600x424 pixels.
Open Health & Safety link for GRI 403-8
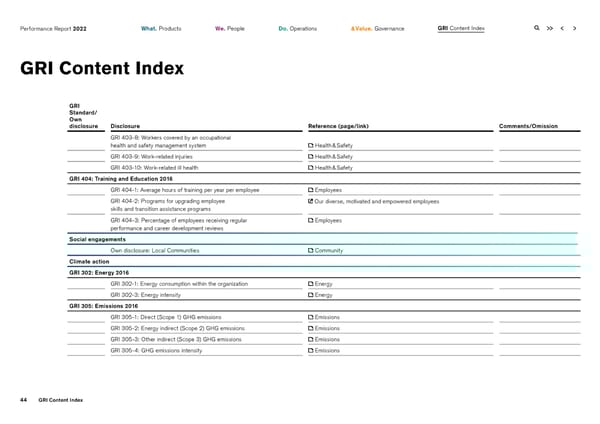(333, 145)
